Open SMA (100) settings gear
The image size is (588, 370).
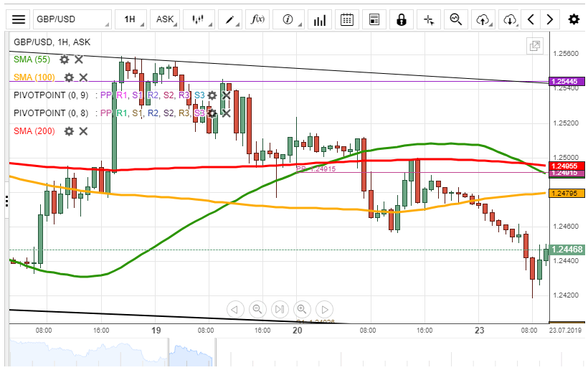pos(69,77)
